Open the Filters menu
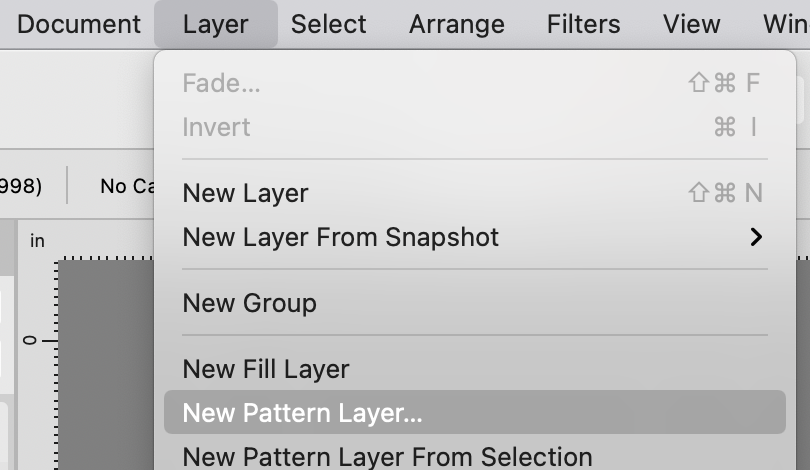This screenshot has width=810, height=470. [x=583, y=24]
